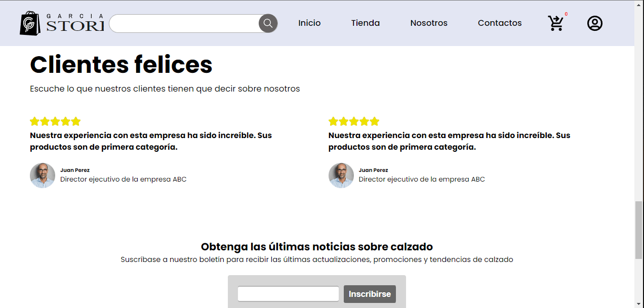Select the third star in the left rating
The height and width of the screenshot is (308, 644).
coord(55,121)
